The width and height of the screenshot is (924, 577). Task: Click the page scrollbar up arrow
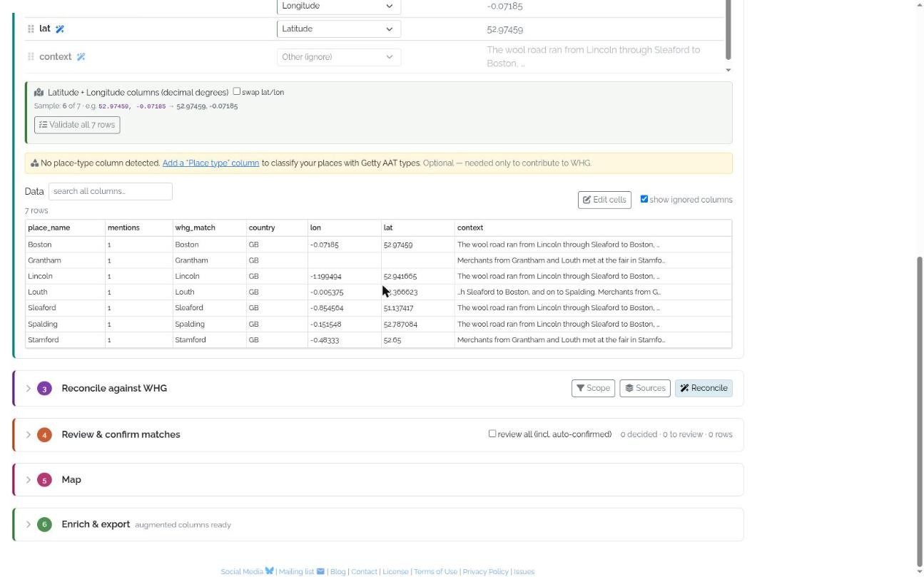tap(918, 4)
